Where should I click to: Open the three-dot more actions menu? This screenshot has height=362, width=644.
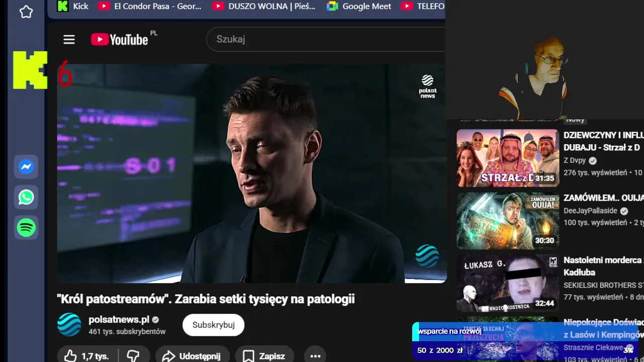pyautogui.click(x=315, y=356)
